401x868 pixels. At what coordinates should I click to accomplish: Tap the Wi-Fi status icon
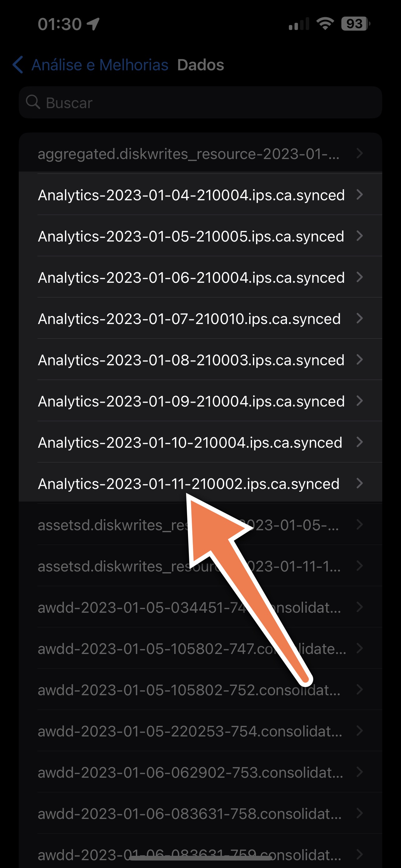[325, 23]
